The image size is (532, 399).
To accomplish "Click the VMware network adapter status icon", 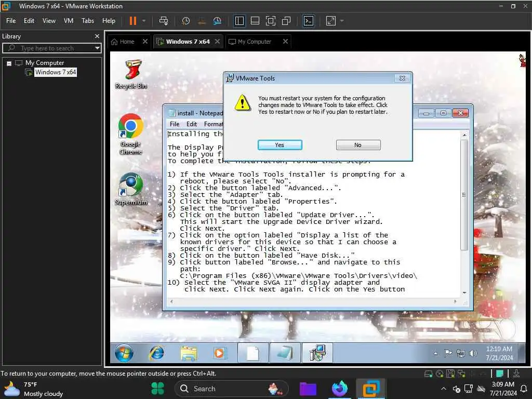I will (x=461, y=374).
